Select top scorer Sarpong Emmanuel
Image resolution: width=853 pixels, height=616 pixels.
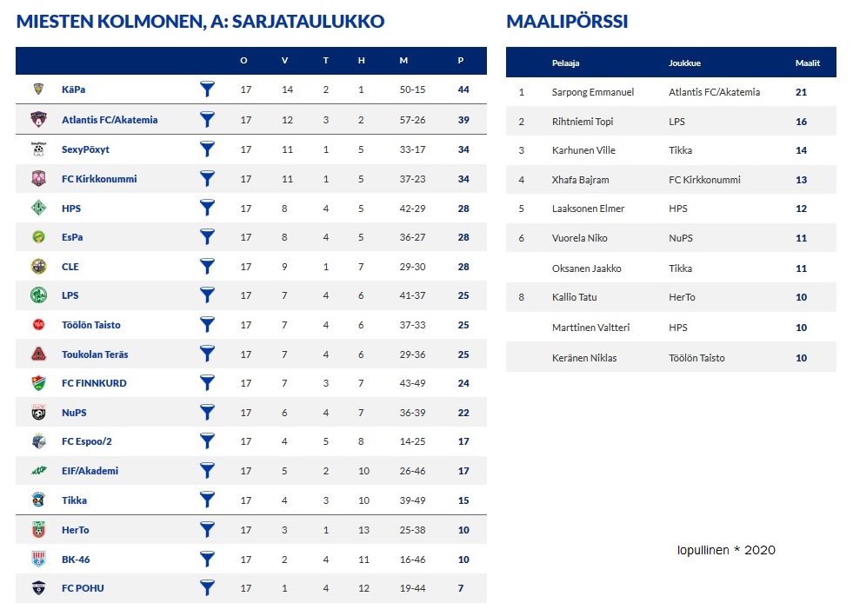tap(592, 92)
